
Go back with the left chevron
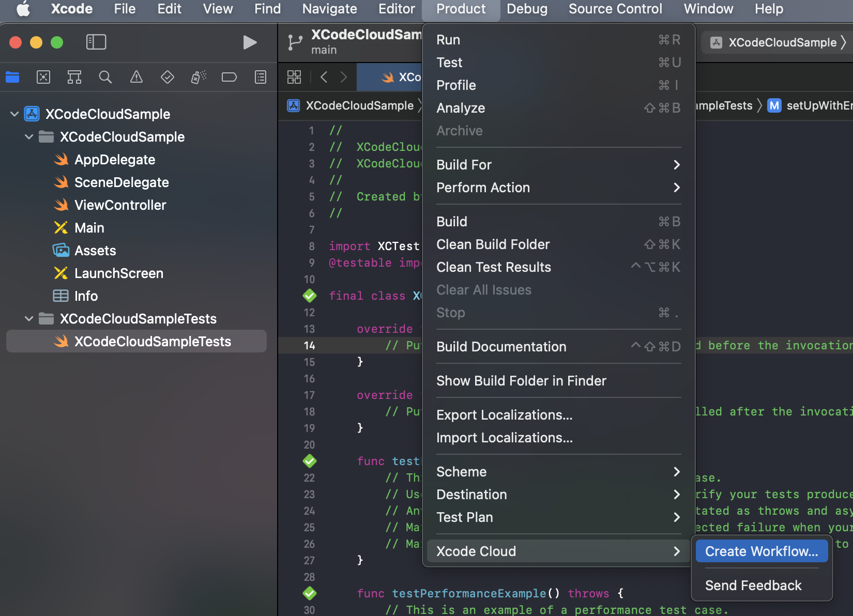tap(324, 78)
